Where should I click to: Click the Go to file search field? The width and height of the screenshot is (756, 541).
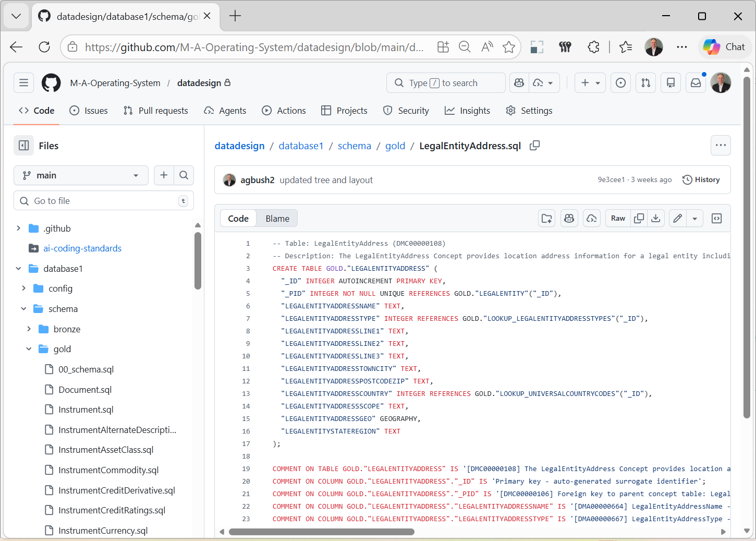[104, 200]
